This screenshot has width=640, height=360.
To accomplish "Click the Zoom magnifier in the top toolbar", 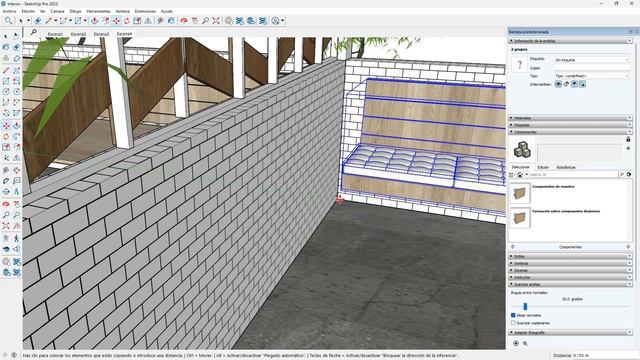I will pyautogui.click(x=205, y=20).
